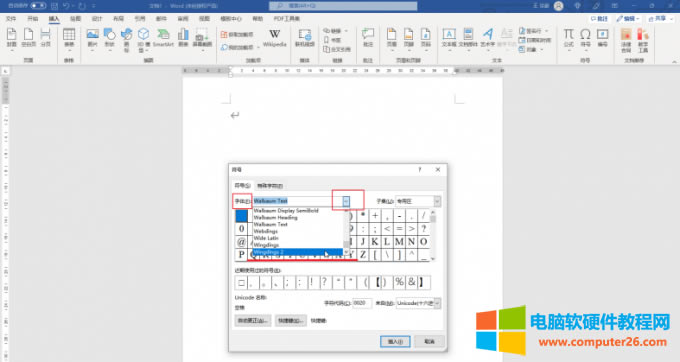The width and height of the screenshot is (680, 362).
Task: Click the Cancel button in Symbol dialog
Action: 429,342
